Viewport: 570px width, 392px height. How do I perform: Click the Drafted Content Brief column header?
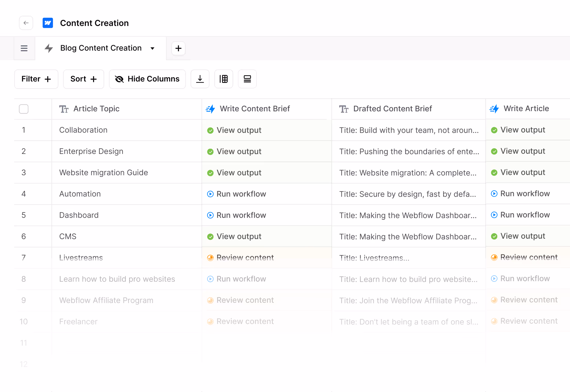point(392,109)
